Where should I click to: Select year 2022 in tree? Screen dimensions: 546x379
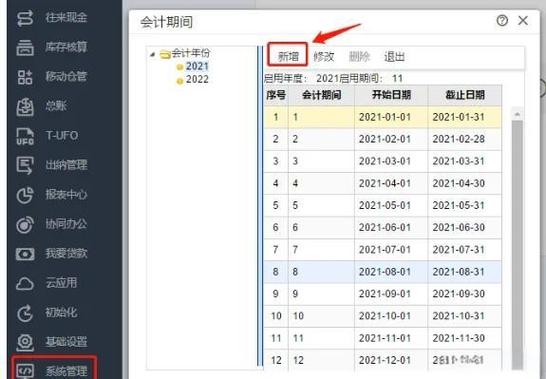point(197,80)
